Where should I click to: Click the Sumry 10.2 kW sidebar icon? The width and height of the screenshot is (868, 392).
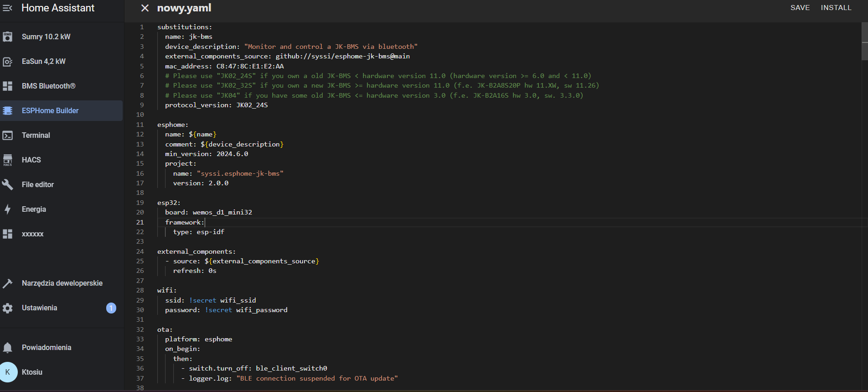coord(7,37)
